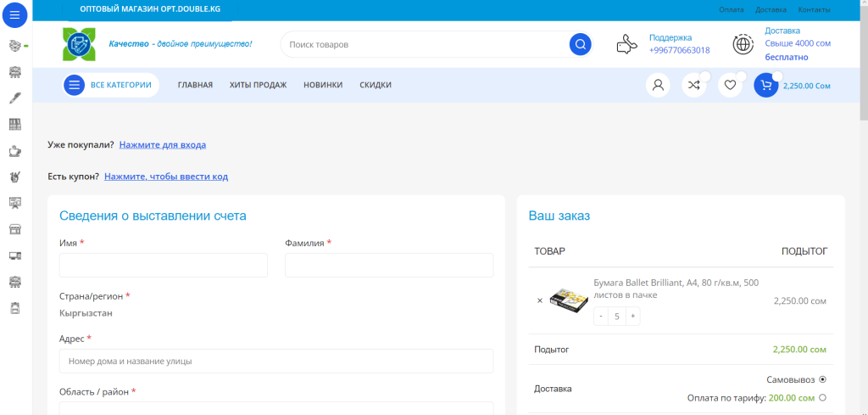Select Оплата по тарифу delivery option

pyautogui.click(x=822, y=397)
